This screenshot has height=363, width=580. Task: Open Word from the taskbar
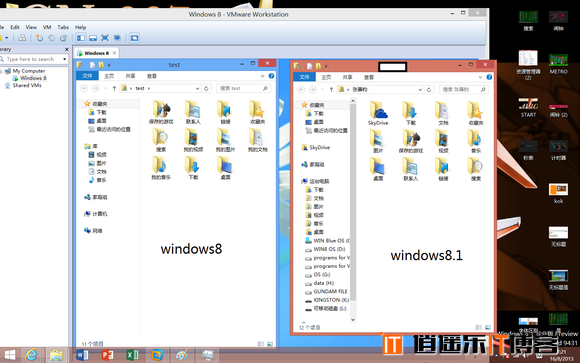pyautogui.click(x=82, y=355)
